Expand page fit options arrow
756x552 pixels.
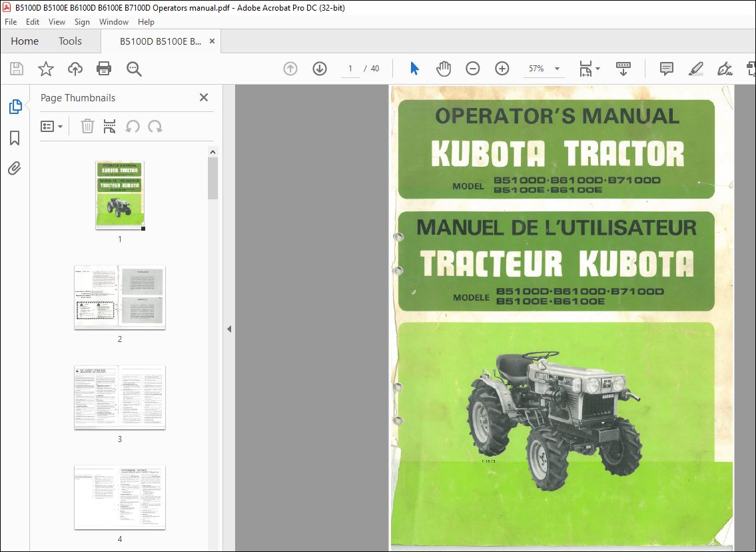(x=598, y=69)
